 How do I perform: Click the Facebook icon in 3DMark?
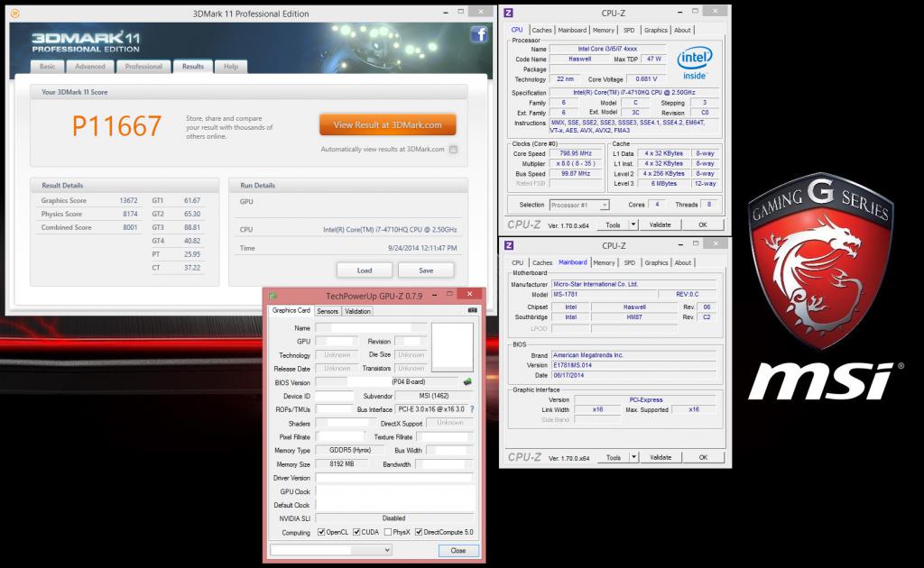478,35
